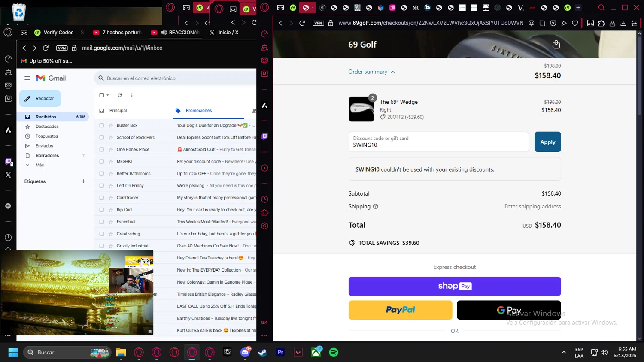Select the CardTrader email checkbox
Viewport: 644px width, 362px height.
pos(102,198)
